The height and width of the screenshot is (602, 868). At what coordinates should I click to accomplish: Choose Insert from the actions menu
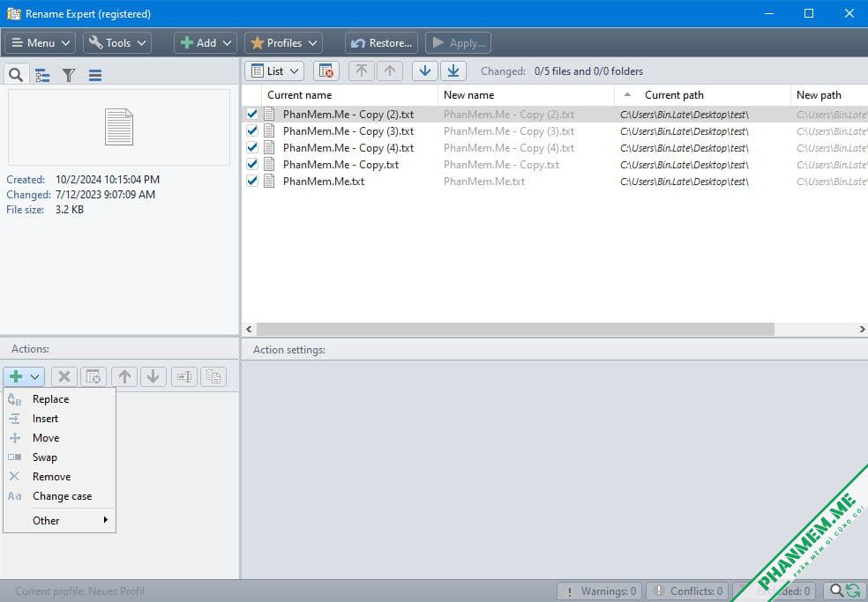[59, 419]
